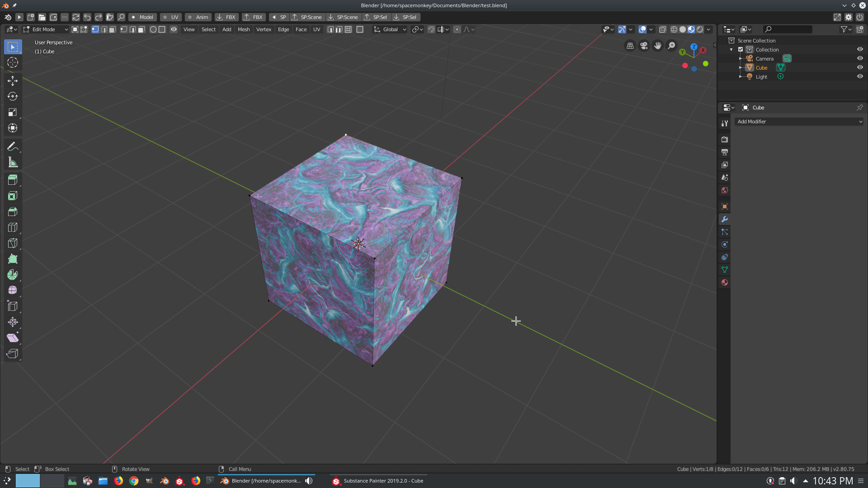Viewport: 868px width, 488px height.
Task: Select the Knife tool
Action: coord(13,243)
